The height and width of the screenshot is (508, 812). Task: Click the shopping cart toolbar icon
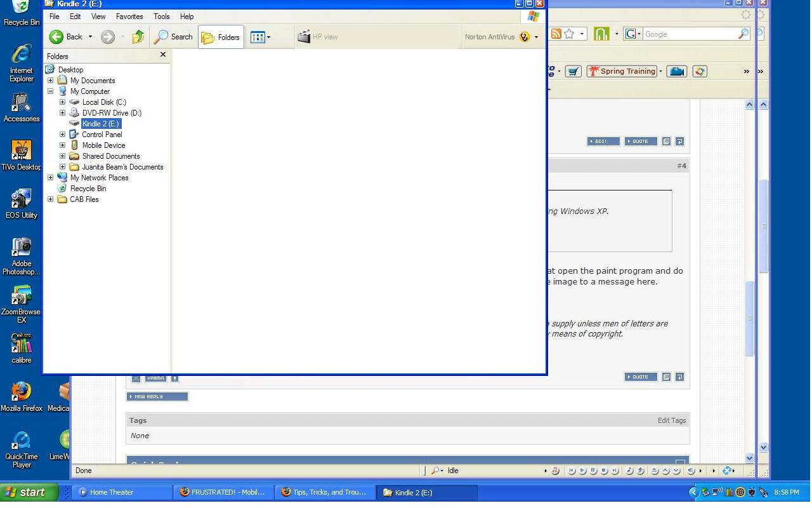(573, 71)
